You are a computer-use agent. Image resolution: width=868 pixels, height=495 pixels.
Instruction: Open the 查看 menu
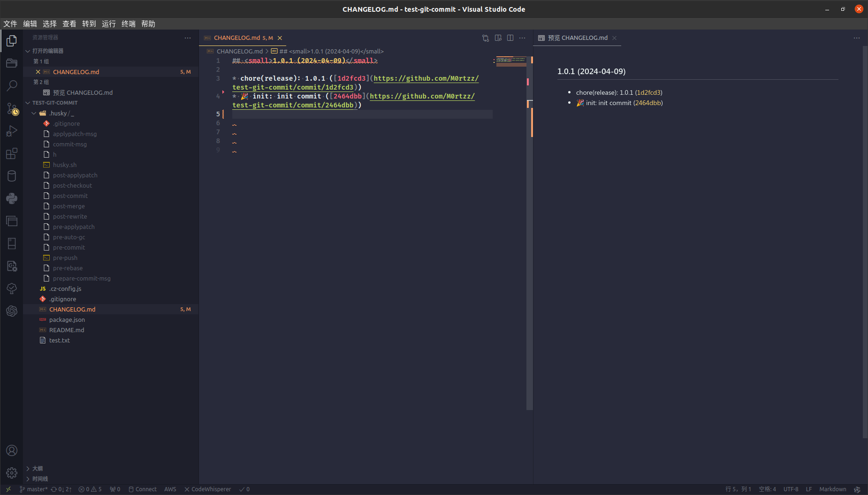pos(69,23)
